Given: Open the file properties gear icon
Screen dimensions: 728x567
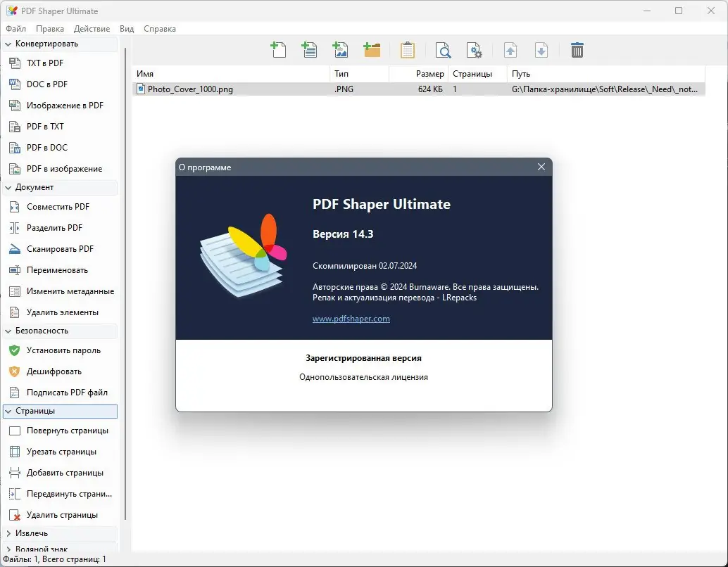Looking at the screenshot, I should tap(474, 50).
